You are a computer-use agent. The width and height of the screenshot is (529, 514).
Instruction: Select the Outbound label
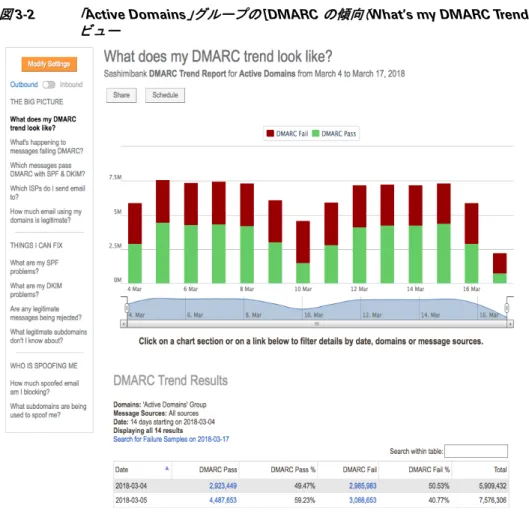click(x=24, y=85)
